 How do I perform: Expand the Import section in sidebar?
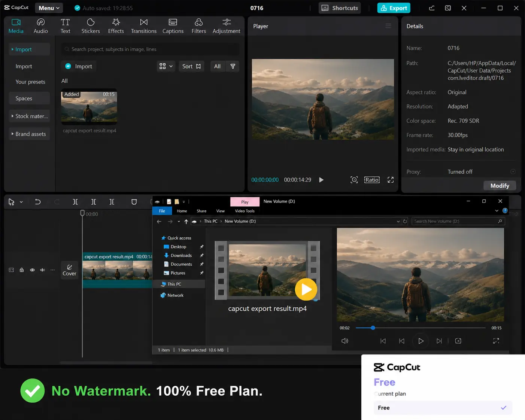click(x=29, y=49)
